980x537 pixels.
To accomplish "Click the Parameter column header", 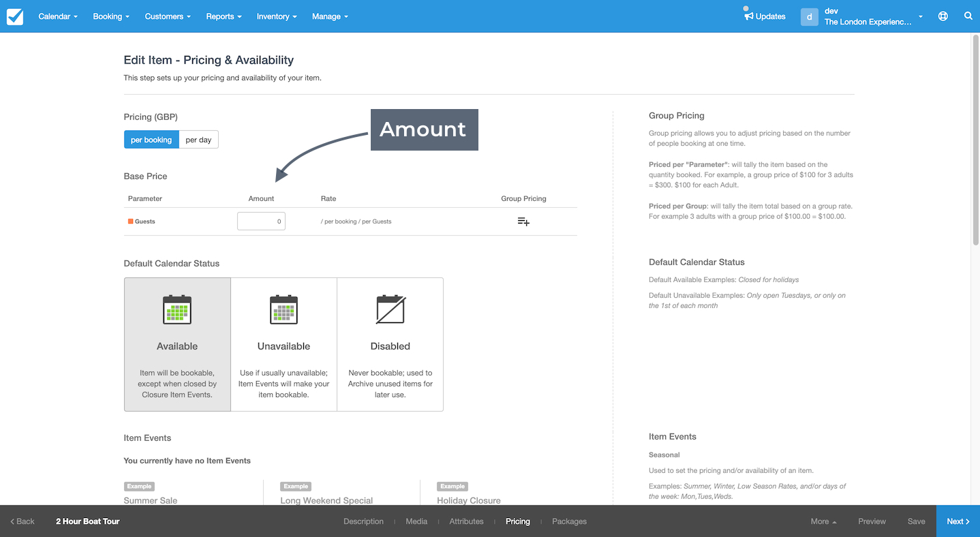I will point(145,198).
